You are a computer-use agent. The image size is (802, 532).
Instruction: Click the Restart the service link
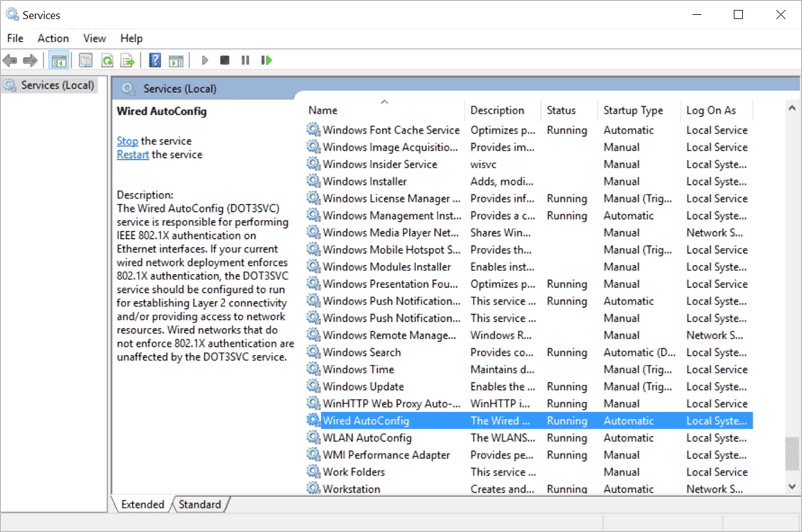132,154
